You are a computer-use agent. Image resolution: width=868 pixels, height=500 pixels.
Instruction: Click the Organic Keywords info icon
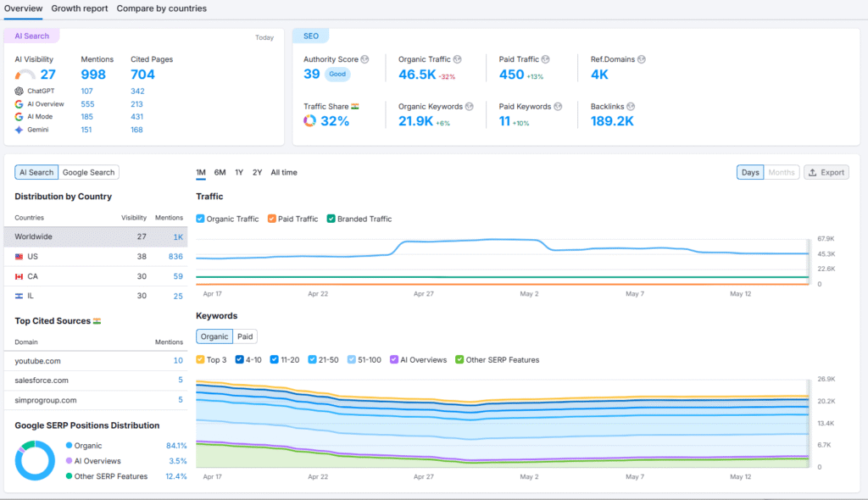(x=470, y=106)
